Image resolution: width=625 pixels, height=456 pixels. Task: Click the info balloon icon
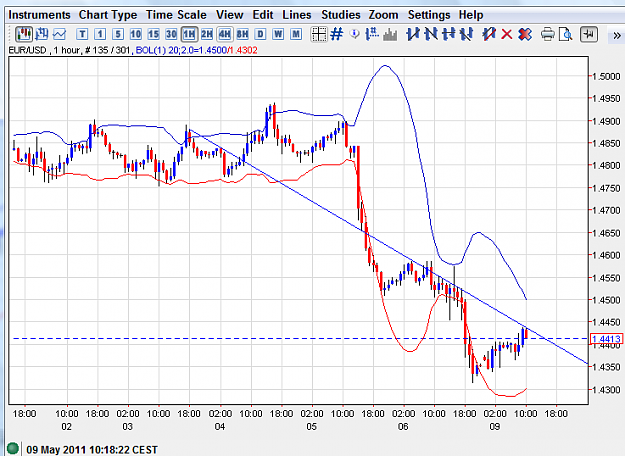(354, 34)
